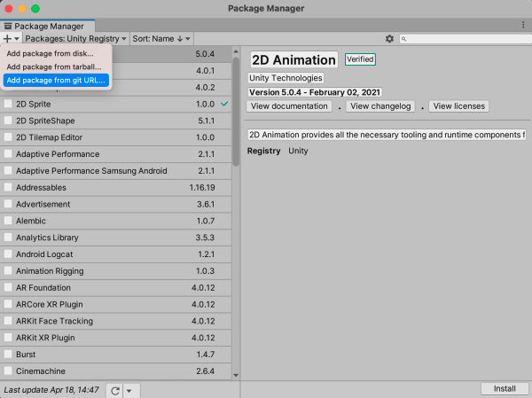The width and height of the screenshot is (532, 398).
Task: Select the 2D Tilemap Editor package name
Action: (49, 137)
